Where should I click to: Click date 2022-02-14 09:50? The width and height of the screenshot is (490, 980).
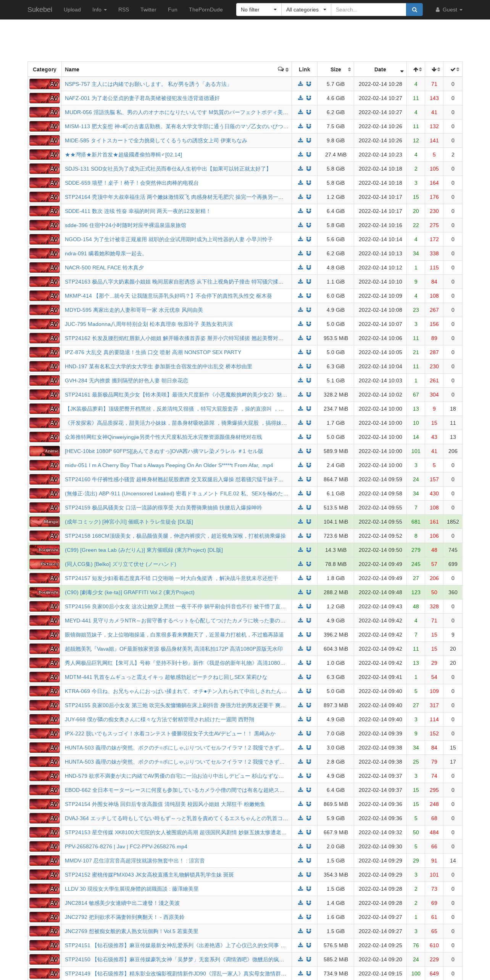tap(380, 550)
